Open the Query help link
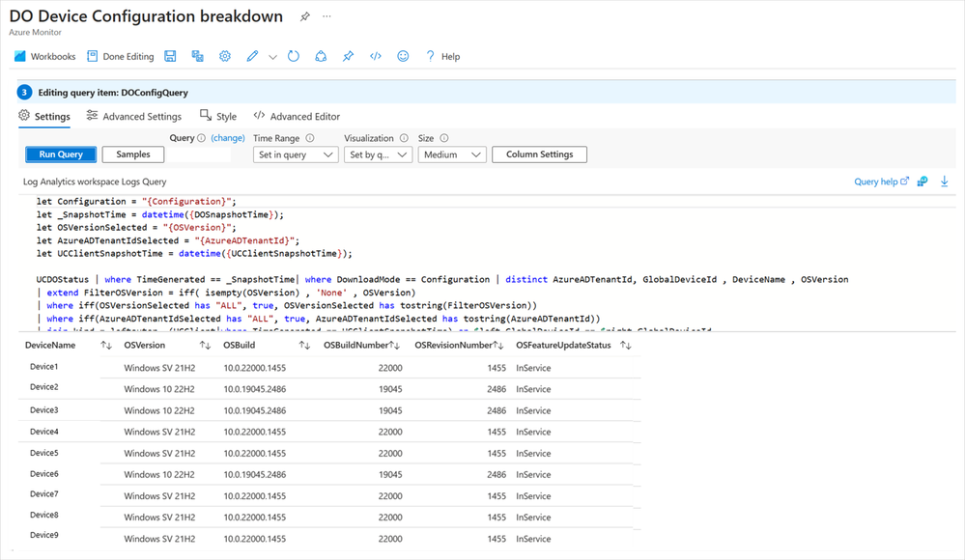Image resolution: width=965 pixels, height=560 pixels. pyautogui.click(x=881, y=182)
